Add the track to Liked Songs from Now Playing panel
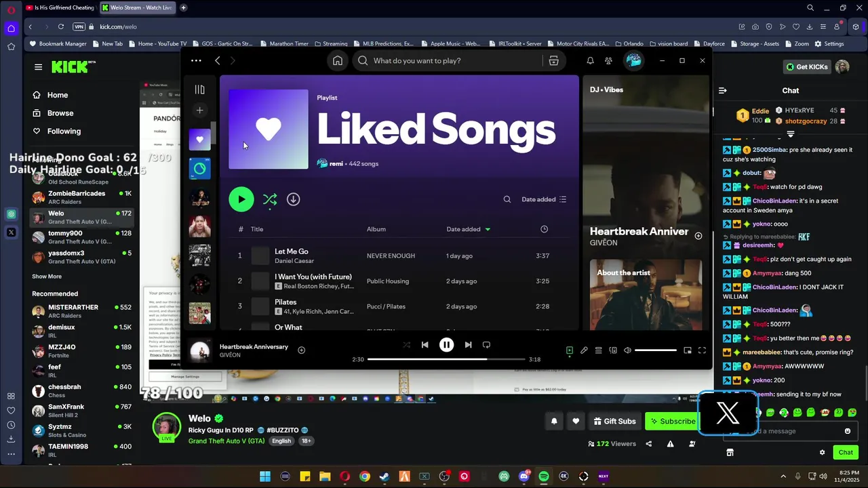 698,236
